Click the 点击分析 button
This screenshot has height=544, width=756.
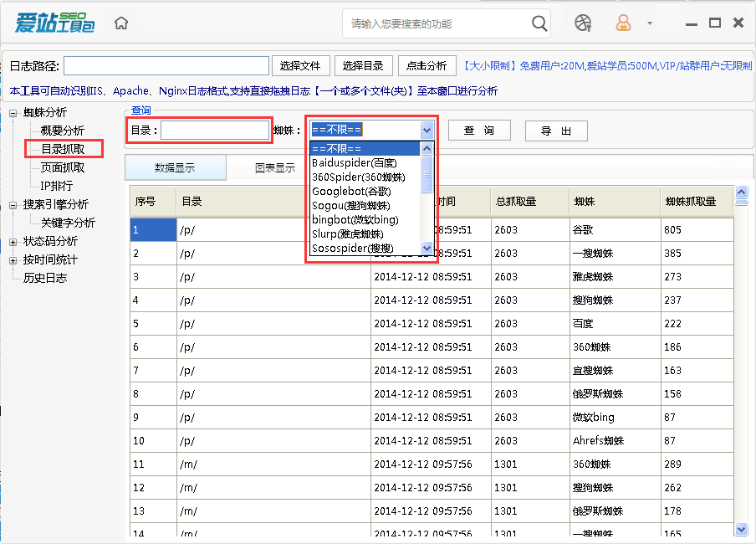click(x=427, y=66)
